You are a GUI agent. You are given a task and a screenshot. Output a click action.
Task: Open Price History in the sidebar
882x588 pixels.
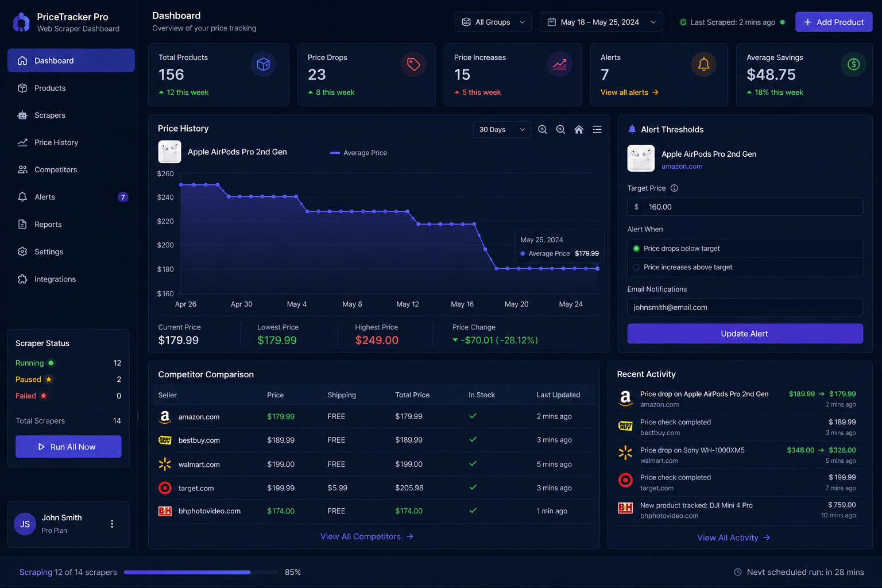(x=71, y=142)
